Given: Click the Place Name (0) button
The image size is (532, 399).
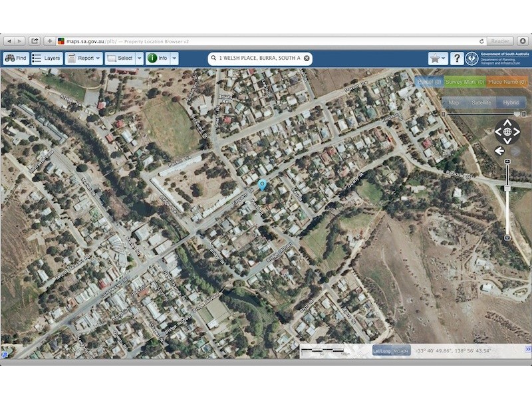Looking at the screenshot, I should [506, 82].
